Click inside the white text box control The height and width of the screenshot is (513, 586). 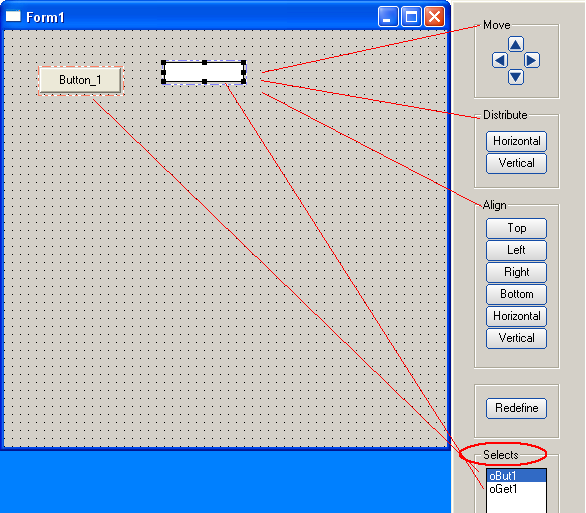[204, 72]
